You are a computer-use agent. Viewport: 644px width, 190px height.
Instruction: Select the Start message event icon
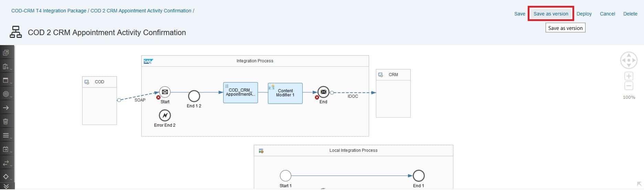point(165,92)
